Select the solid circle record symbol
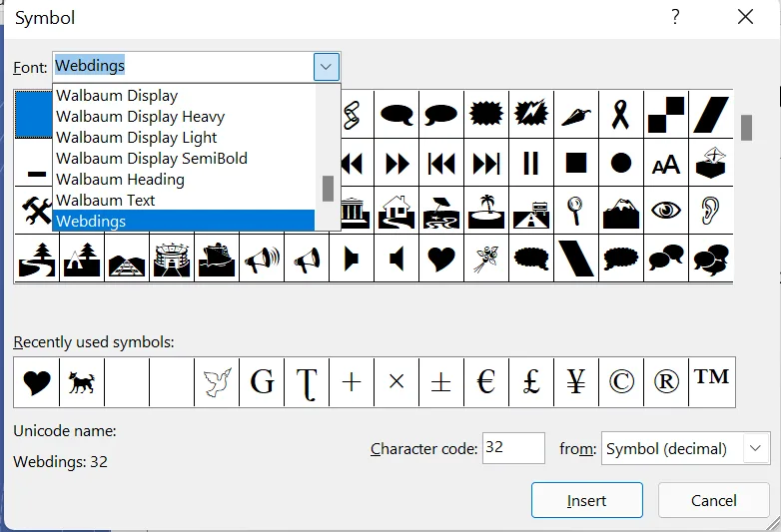Image resolution: width=781 pixels, height=532 pixels. pyautogui.click(x=621, y=163)
